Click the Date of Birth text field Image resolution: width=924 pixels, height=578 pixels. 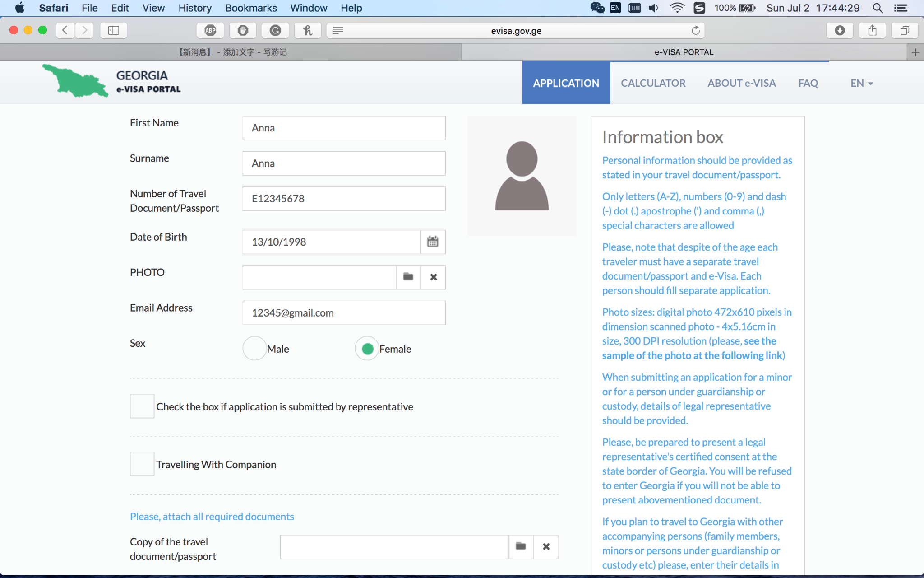(x=332, y=242)
